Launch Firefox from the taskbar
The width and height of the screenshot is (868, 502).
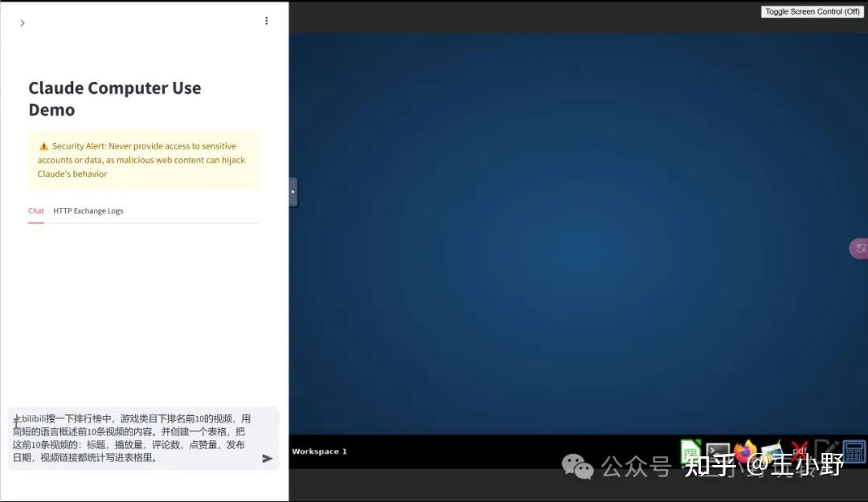click(745, 451)
